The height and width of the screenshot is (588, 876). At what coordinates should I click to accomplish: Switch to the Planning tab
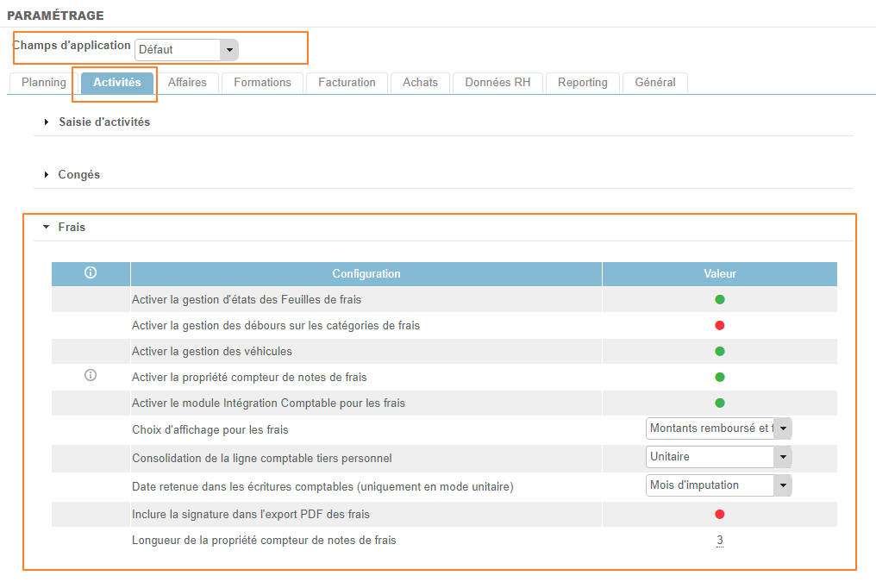coord(43,83)
